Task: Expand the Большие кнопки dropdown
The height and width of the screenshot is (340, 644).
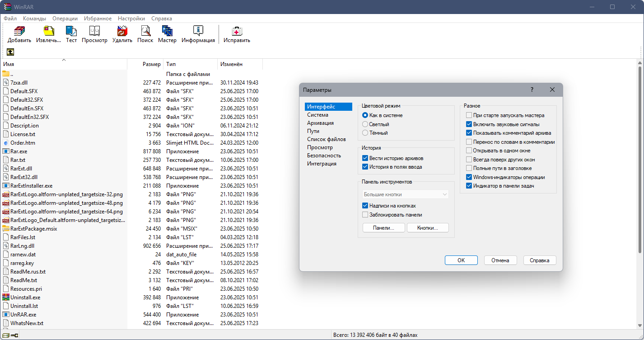Action: click(406, 194)
